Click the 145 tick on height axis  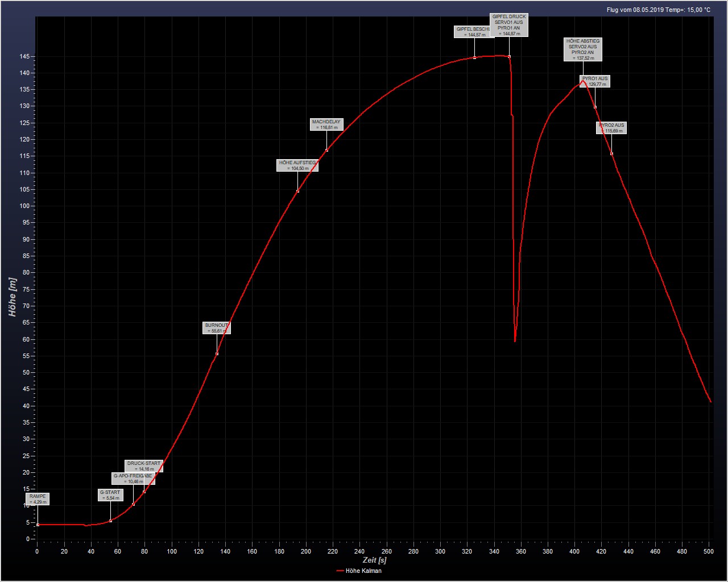pyautogui.click(x=25, y=57)
